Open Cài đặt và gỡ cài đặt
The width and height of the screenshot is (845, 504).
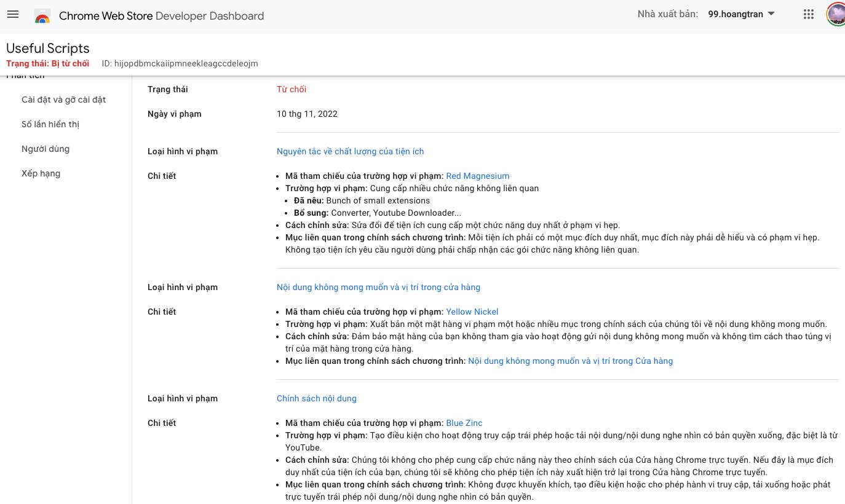pyautogui.click(x=64, y=100)
